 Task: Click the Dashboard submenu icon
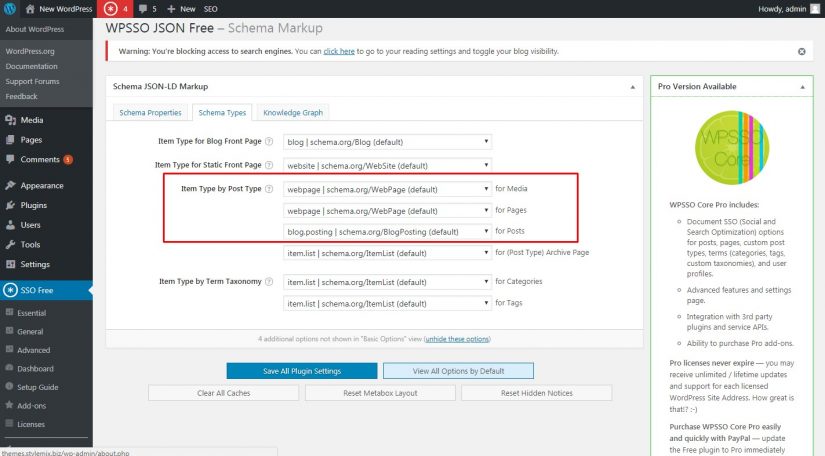[x=9, y=368]
